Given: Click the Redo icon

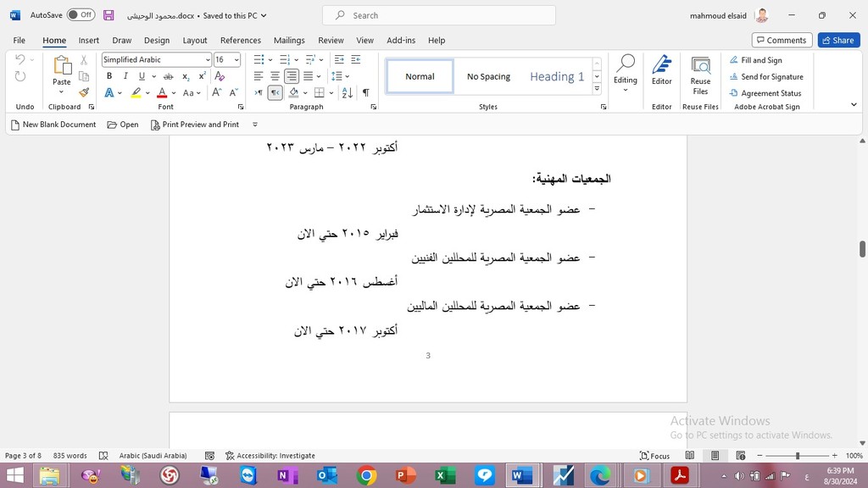Looking at the screenshot, I should (20, 76).
